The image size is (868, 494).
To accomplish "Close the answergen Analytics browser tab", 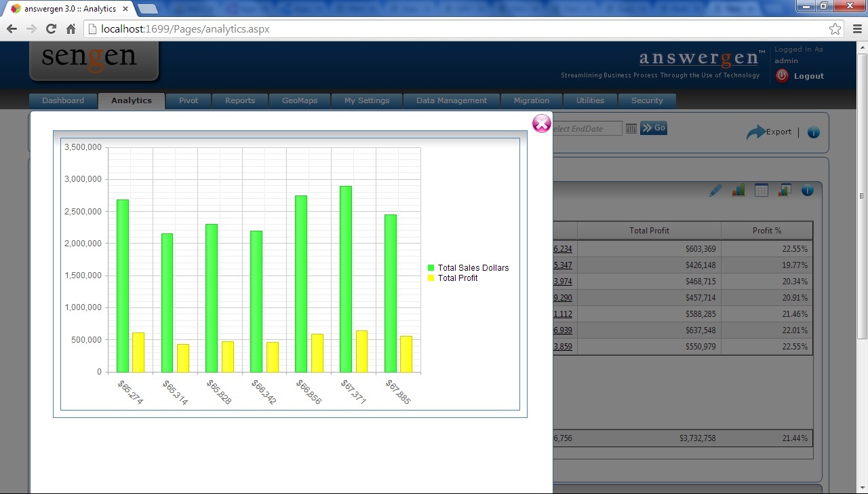I will click(x=125, y=9).
